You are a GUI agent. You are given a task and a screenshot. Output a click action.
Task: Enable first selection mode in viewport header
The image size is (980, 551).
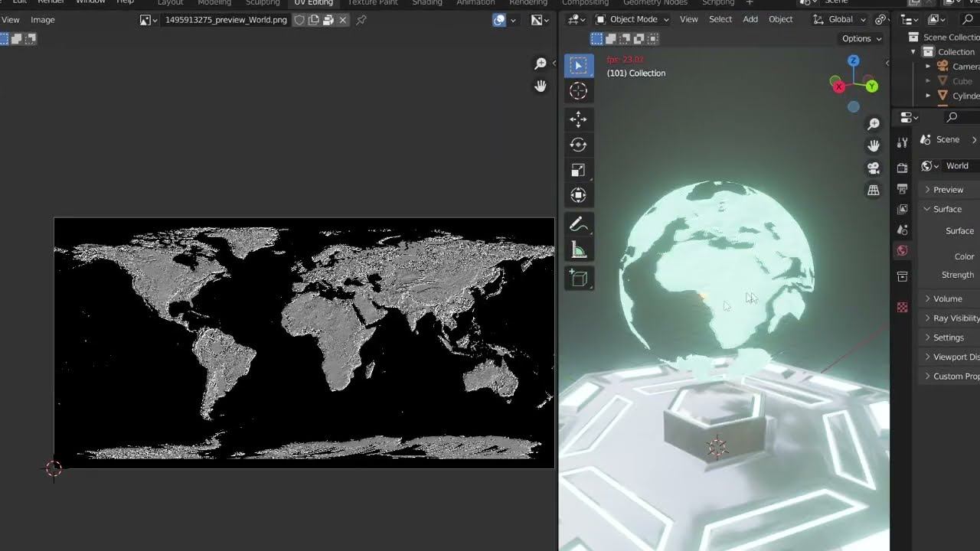tap(597, 38)
